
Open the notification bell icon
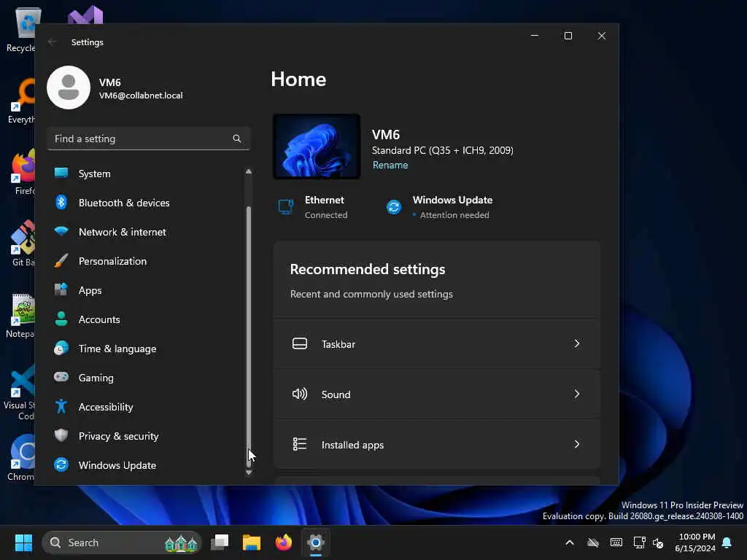pyautogui.click(x=727, y=542)
